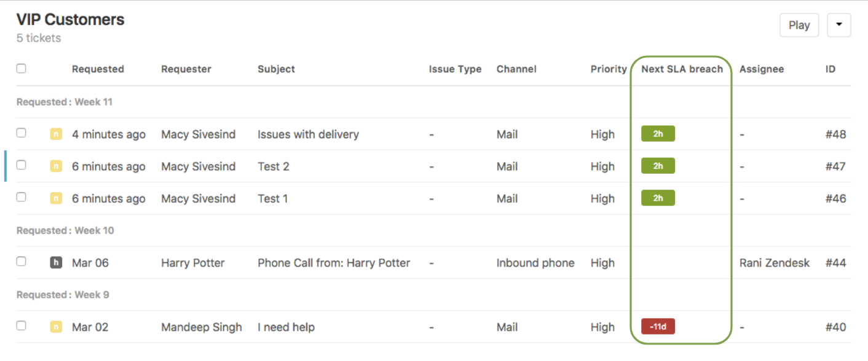Open the Phone Call from: Harry Potter ticket
This screenshot has height=361, width=868.
coord(333,263)
